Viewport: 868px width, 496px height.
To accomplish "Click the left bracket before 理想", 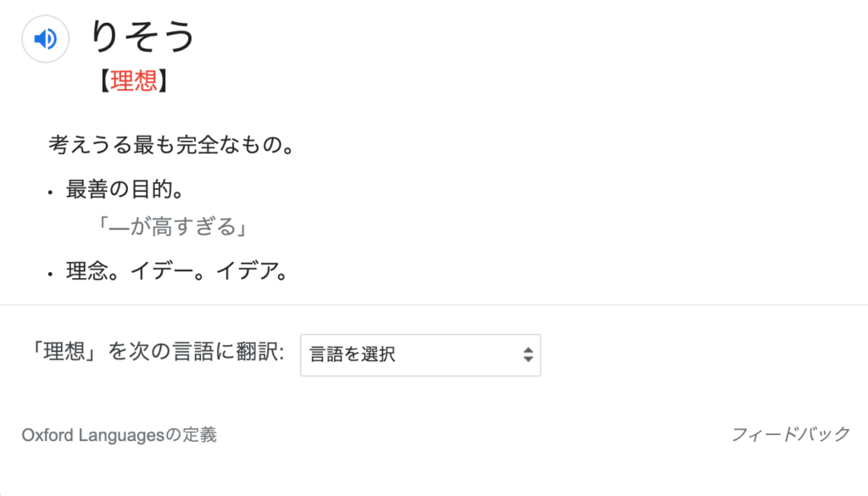I will pos(103,81).
